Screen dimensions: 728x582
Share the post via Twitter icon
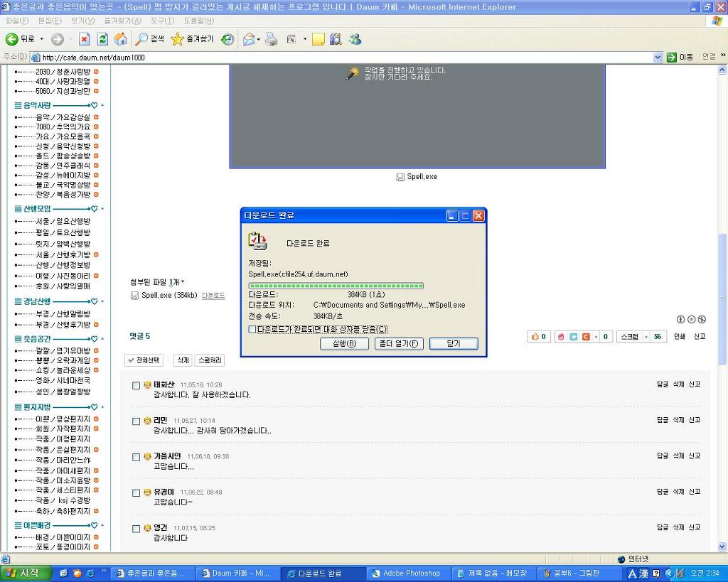574,337
